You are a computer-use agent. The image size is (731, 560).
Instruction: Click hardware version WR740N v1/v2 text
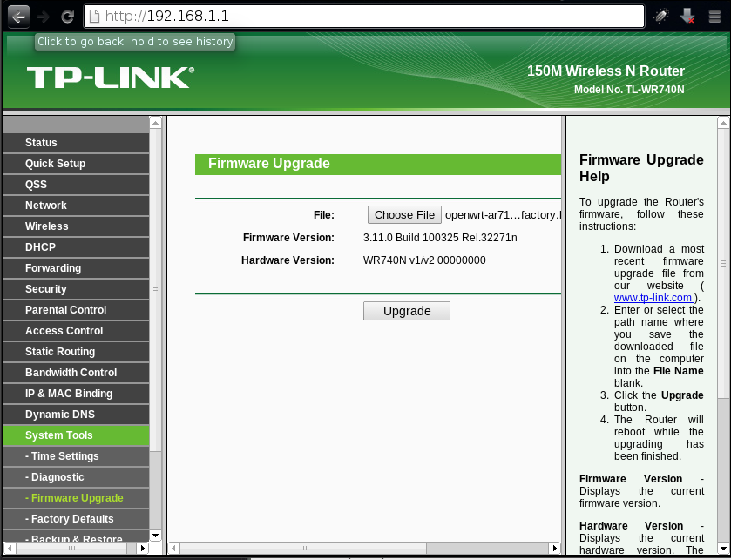(x=424, y=260)
